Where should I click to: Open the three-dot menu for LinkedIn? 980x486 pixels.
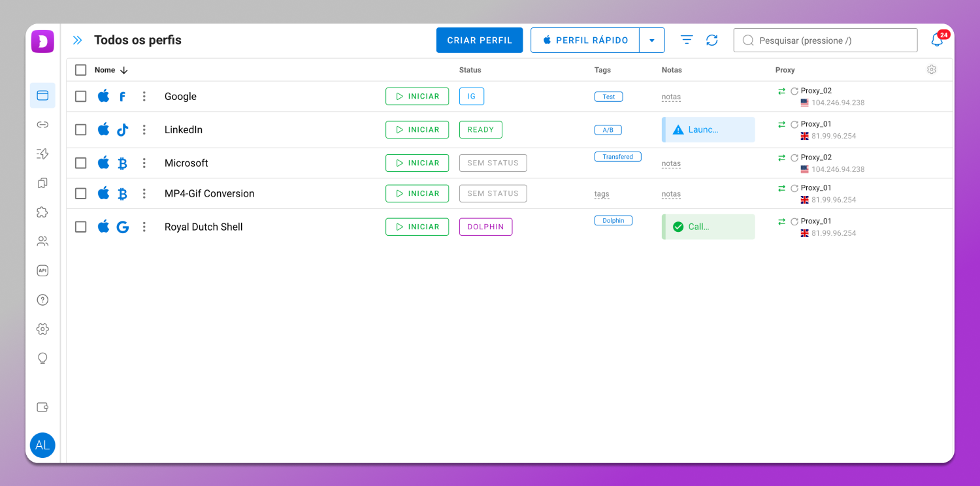pos(144,130)
